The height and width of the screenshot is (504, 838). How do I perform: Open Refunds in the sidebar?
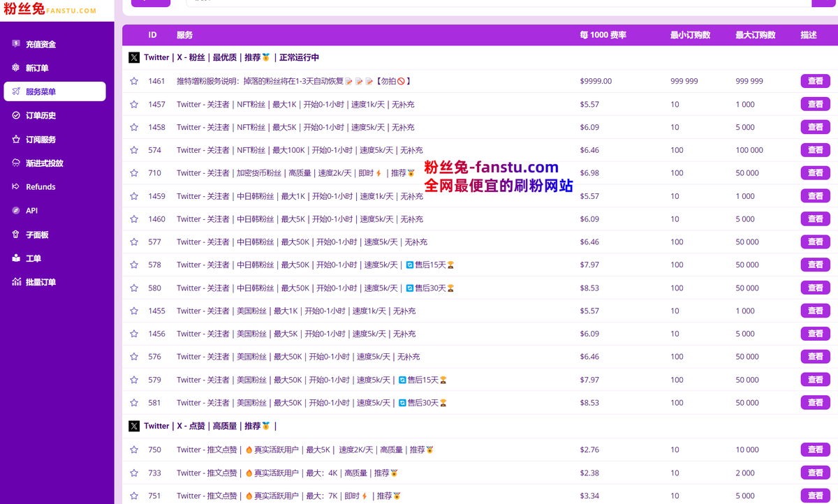(x=54, y=186)
